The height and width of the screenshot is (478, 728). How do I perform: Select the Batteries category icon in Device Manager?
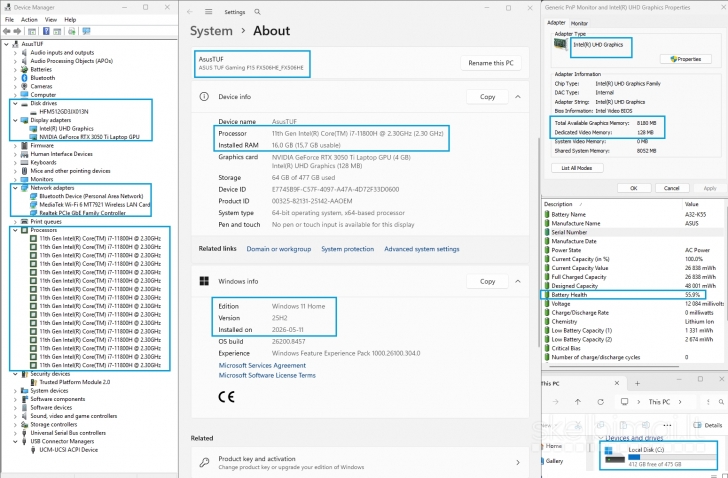[x=25, y=69]
